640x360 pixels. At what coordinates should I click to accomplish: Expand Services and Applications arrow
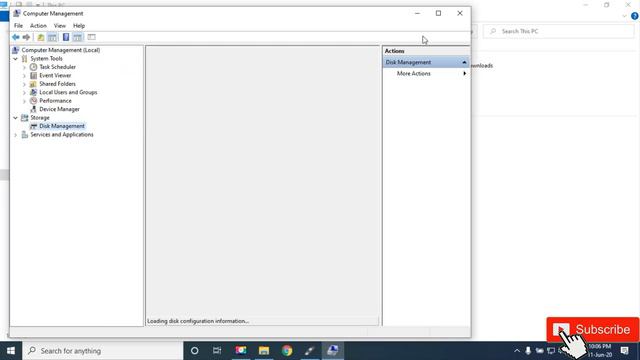tap(16, 135)
